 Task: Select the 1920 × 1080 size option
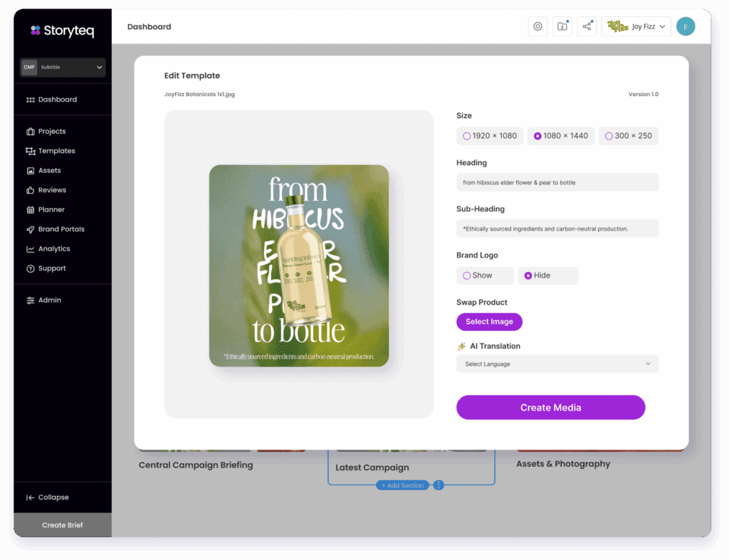point(490,136)
